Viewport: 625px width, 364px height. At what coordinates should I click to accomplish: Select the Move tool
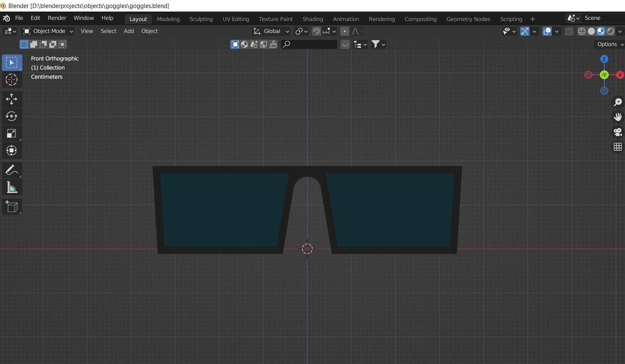pyautogui.click(x=12, y=99)
